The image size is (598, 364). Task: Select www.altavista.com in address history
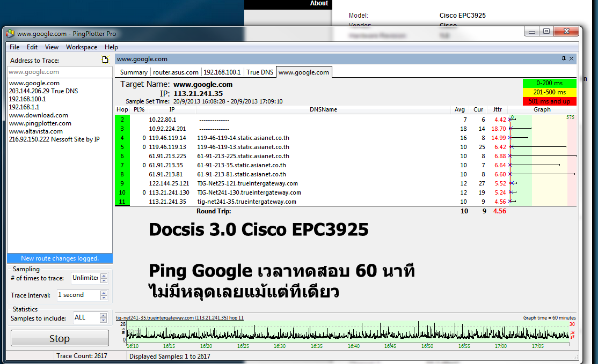point(36,131)
